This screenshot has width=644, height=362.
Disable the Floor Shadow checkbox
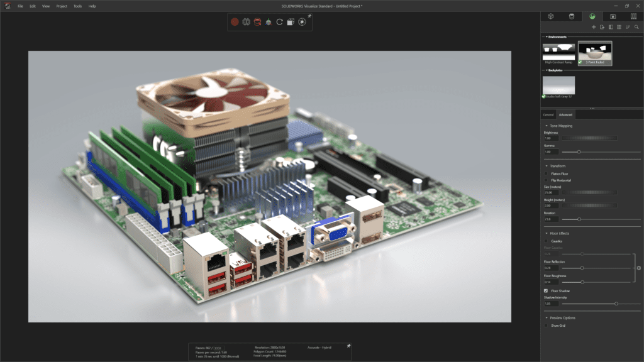pos(546,291)
